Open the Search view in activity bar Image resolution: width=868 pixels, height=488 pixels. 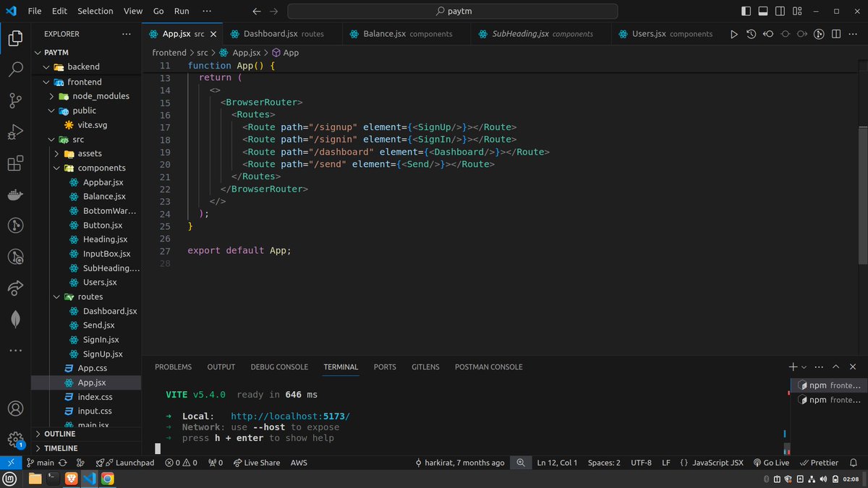15,69
